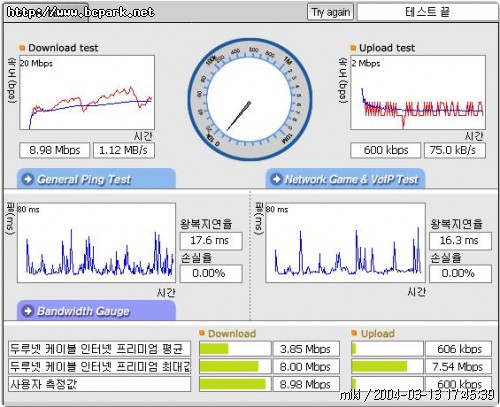This screenshot has width=500, height=407.
Task: Click the user-measured 8.98 Mbps download bar
Action: coord(235,384)
